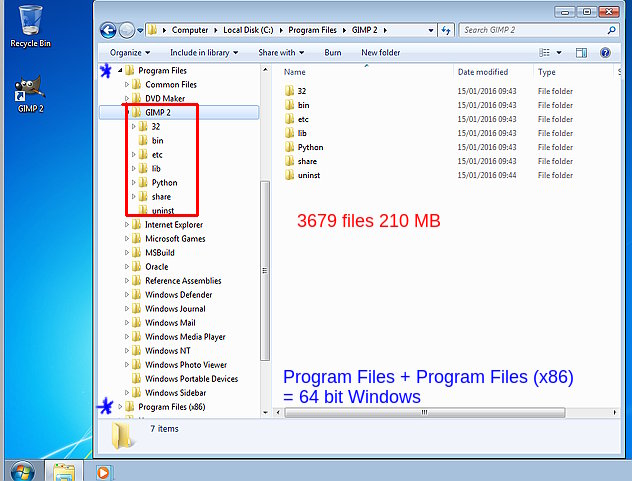
Task: Go back with the Back arrow button
Action: [108, 30]
